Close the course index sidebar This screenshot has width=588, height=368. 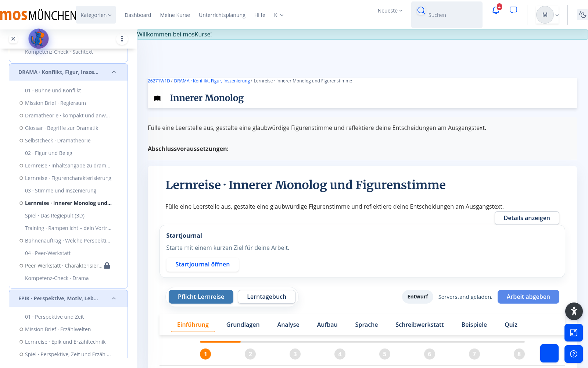click(13, 39)
